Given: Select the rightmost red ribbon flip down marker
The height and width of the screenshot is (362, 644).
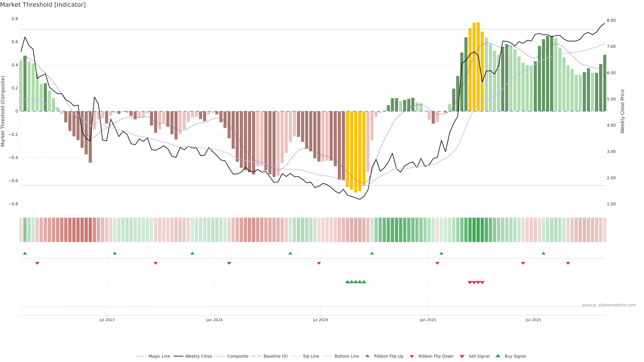Looking at the screenshot, I should pos(568,263).
